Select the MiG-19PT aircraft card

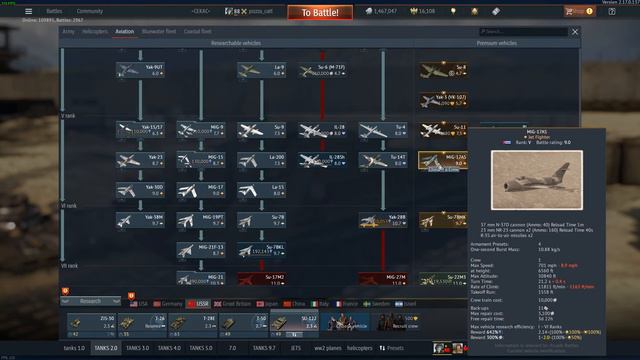click(201, 220)
